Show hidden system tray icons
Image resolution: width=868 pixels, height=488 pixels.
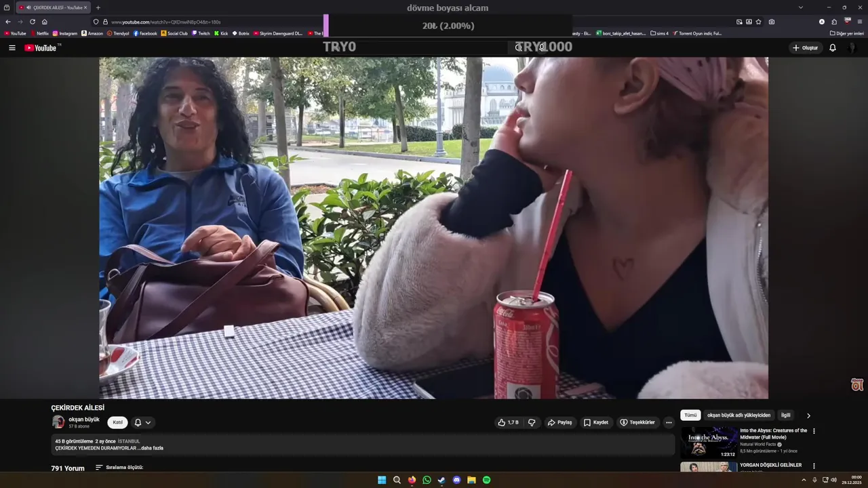pos(804,480)
